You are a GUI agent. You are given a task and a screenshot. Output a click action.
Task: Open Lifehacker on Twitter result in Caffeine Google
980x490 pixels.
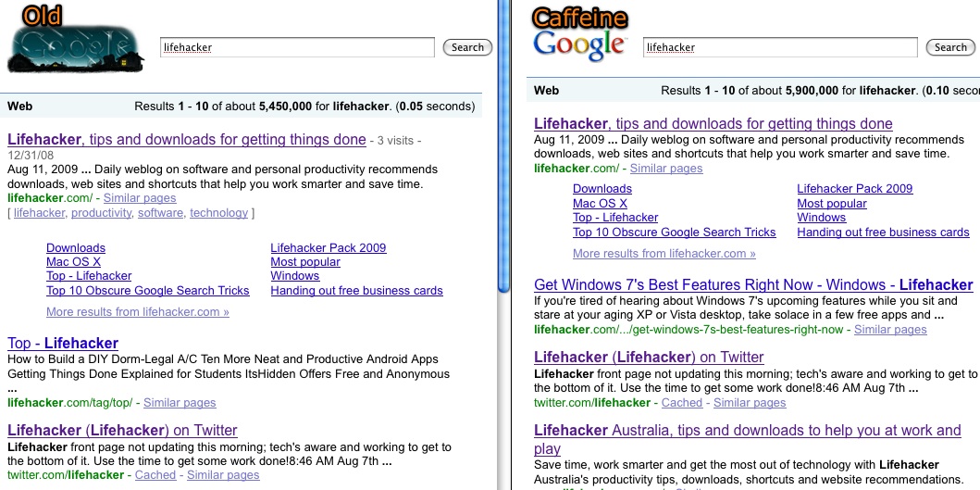[x=649, y=358]
